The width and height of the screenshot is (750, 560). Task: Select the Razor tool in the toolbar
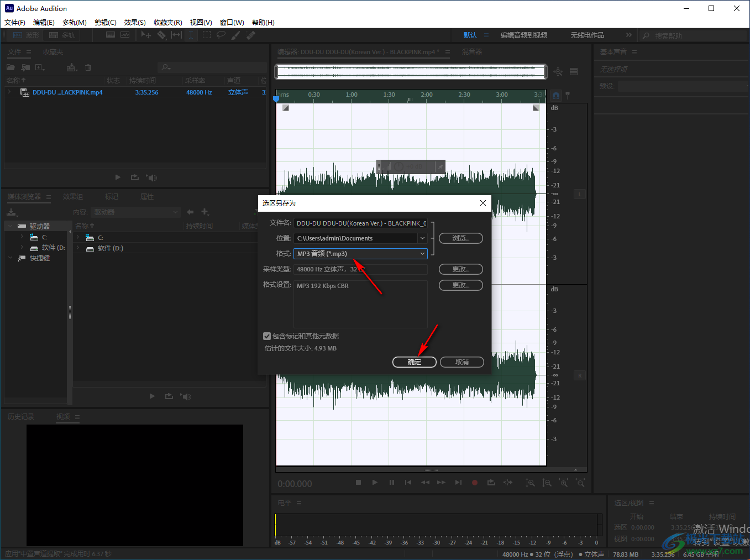tap(161, 35)
